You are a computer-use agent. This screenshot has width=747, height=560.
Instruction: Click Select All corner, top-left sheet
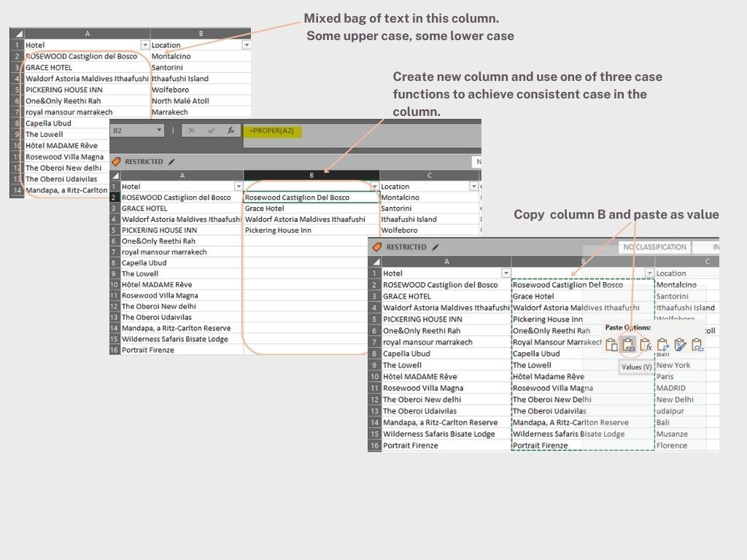click(18, 34)
